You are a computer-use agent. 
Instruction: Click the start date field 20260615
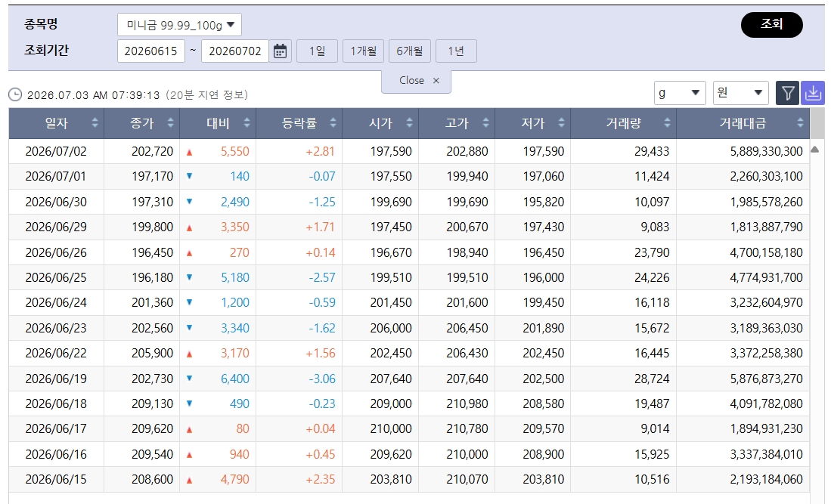click(151, 51)
